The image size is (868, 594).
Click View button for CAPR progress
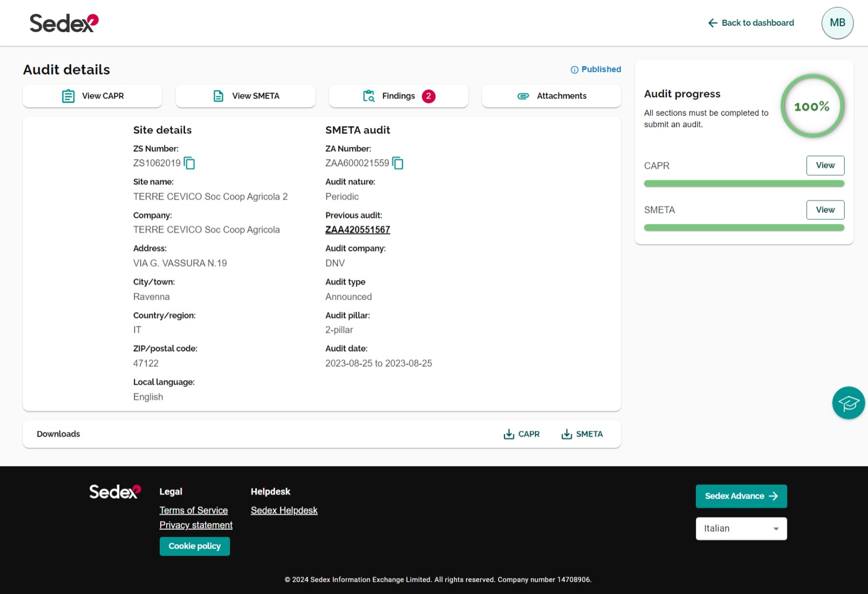point(825,166)
